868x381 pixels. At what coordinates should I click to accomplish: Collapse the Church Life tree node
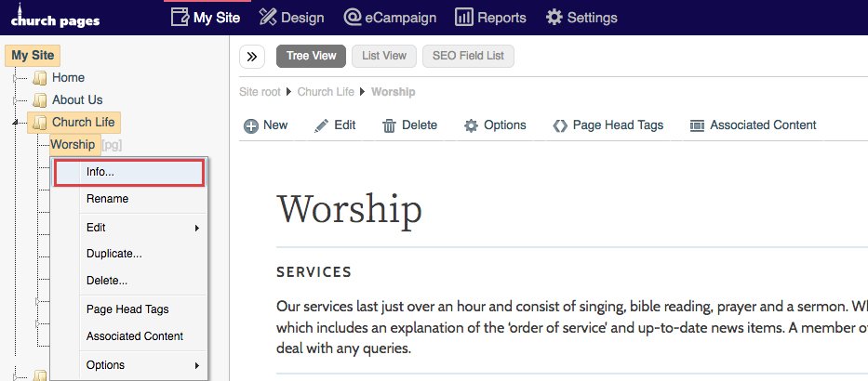tap(14, 123)
